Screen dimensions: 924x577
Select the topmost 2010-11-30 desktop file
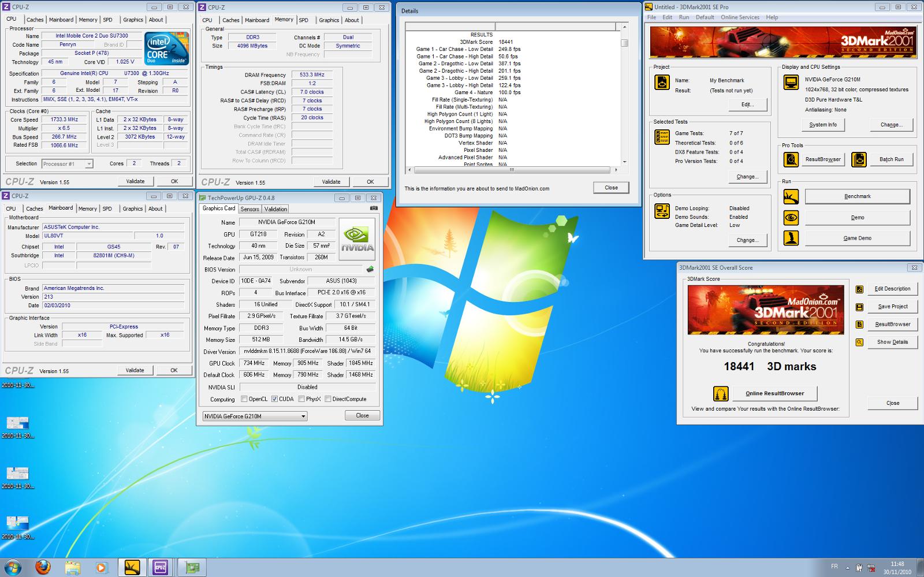tap(17, 385)
